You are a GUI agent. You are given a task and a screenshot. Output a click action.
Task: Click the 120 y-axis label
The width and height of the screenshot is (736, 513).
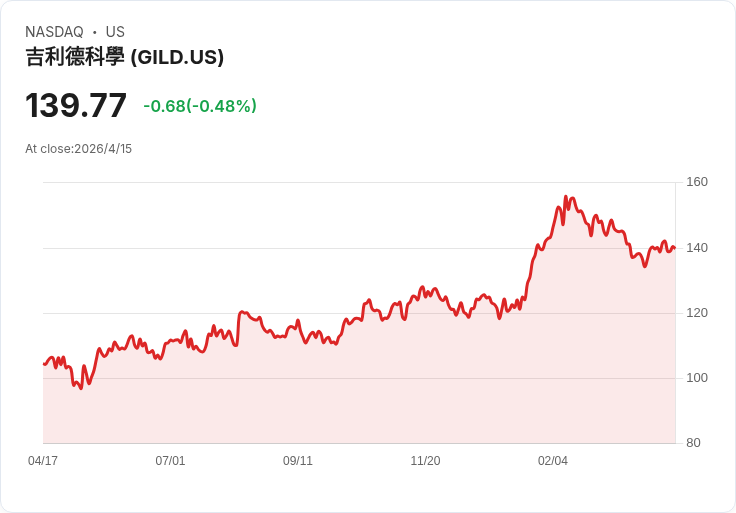[697, 313]
